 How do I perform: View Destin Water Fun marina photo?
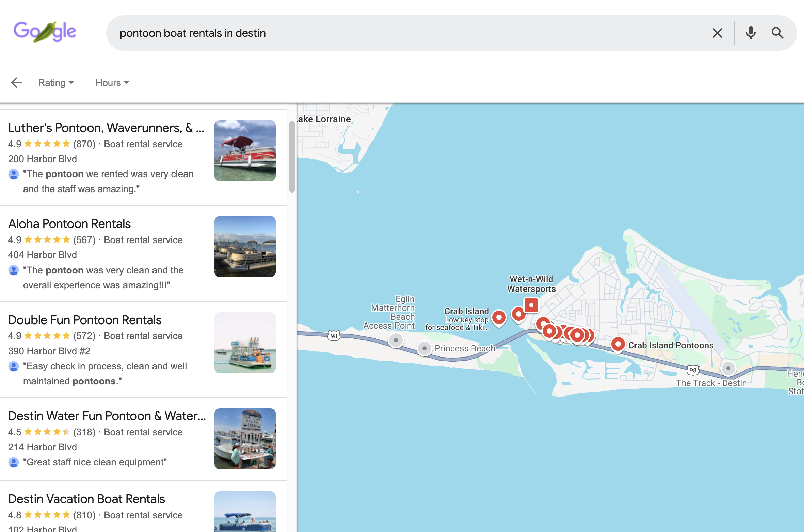click(245, 439)
